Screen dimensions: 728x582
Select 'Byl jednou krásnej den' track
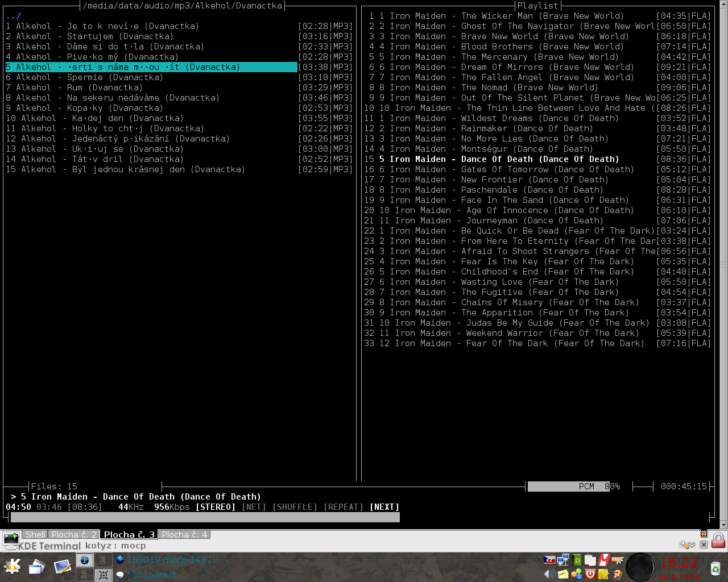tap(179, 169)
